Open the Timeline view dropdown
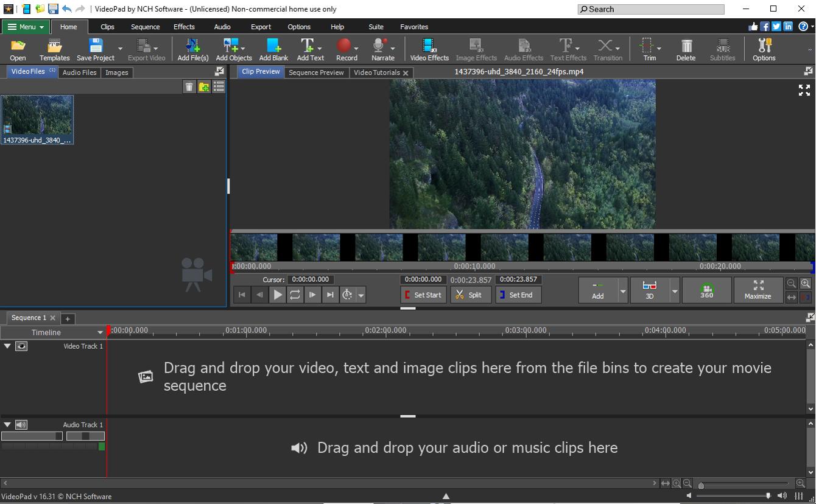816x504 pixels. coord(100,332)
